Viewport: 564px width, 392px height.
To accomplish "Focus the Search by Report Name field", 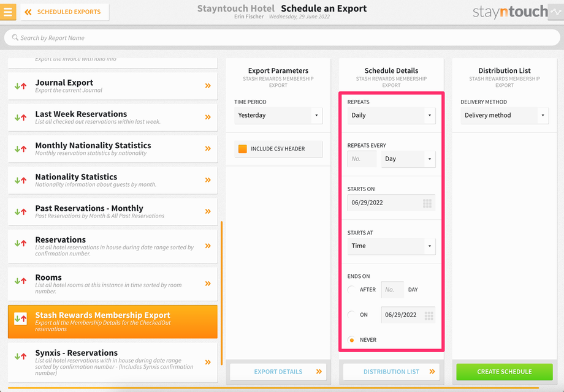I will click(x=282, y=38).
